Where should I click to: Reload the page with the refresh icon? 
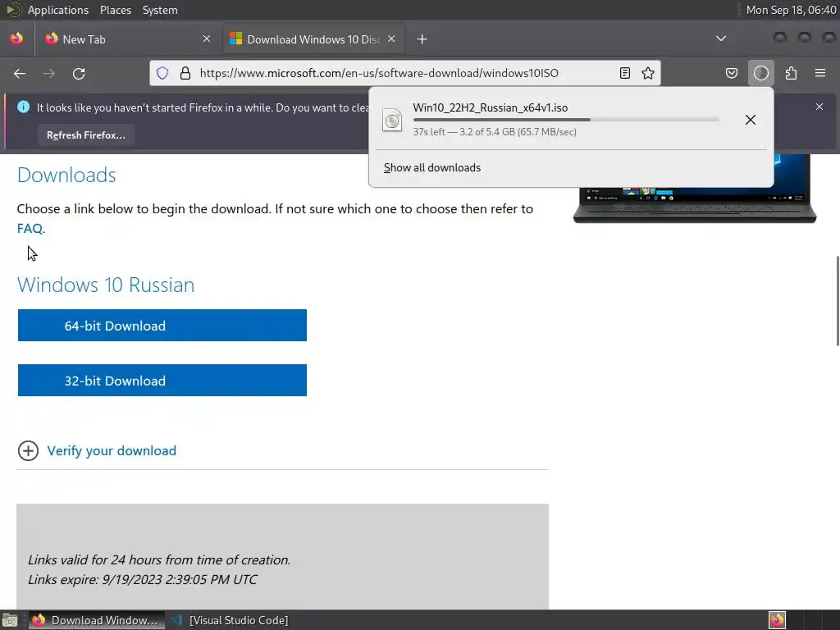pyautogui.click(x=79, y=73)
